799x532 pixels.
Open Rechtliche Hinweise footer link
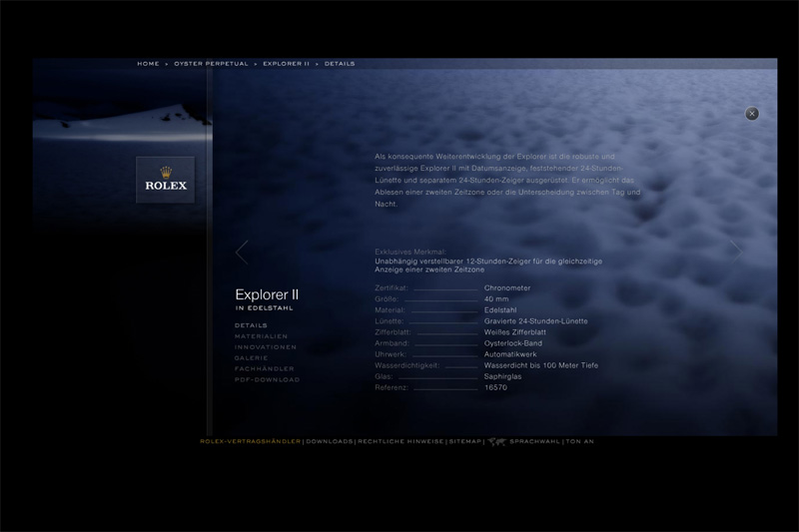[400, 441]
